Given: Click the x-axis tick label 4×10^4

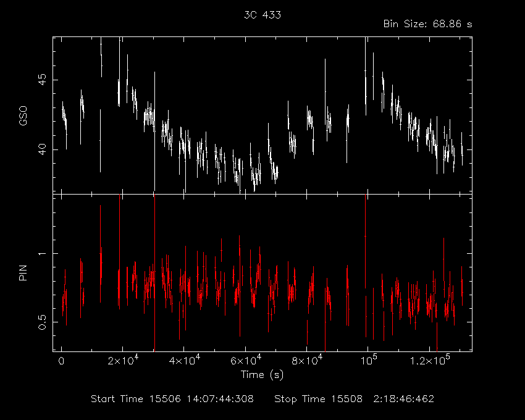Looking at the screenshot, I should click(x=185, y=359).
